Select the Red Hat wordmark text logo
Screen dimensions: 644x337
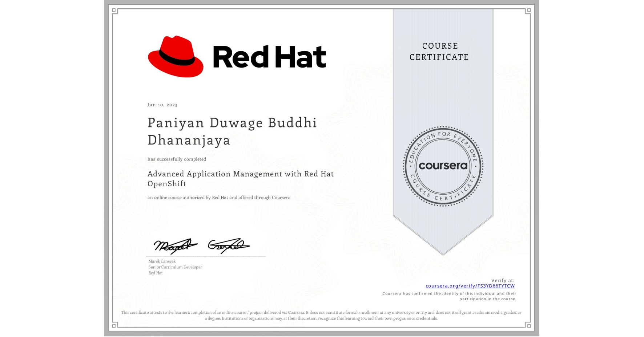point(269,55)
